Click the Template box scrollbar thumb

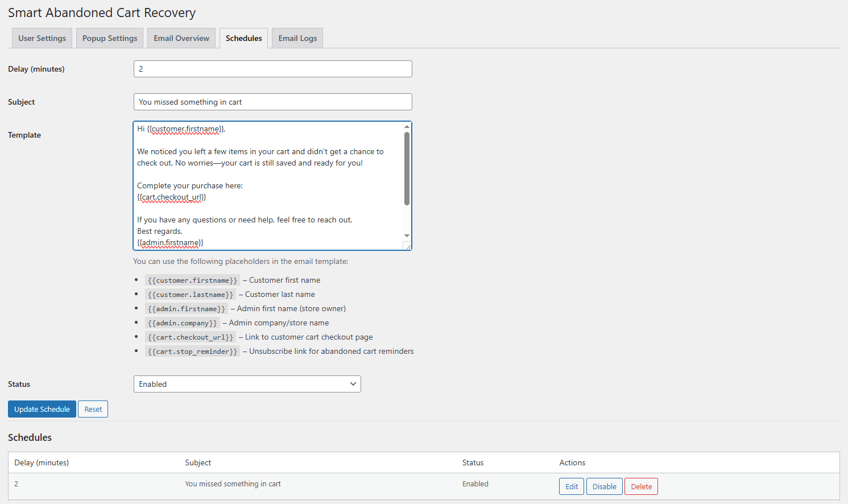tap(407, 168)
